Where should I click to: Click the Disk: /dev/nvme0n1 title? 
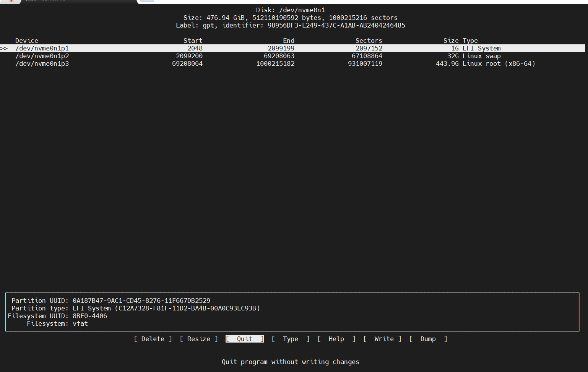tap(291, 10)
